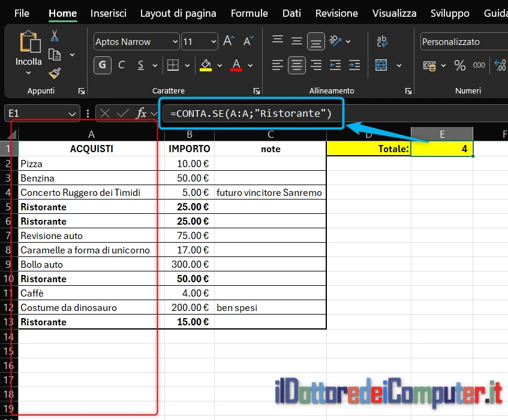Align text right
This screenshot has width=508, height=420.
pyautogui.click(x=316, y=65)
